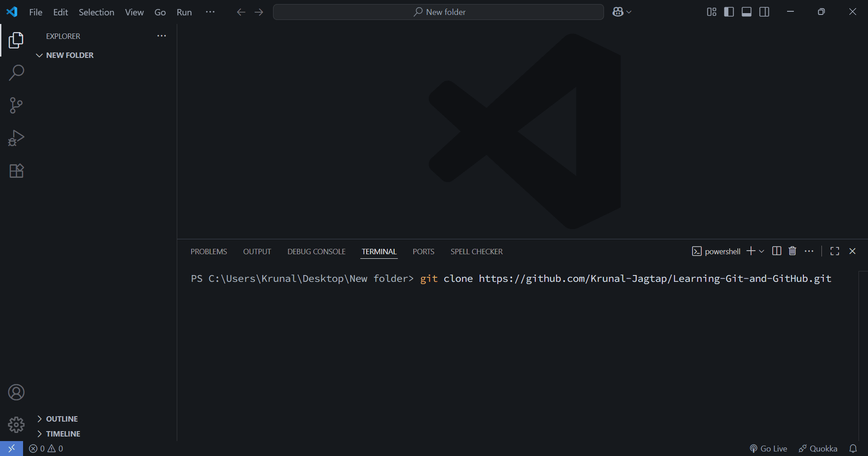Screen dimensions: 868x456
Task: Select the TERMINAL tab
Action: pyautogui.click(x=379, y=252)
